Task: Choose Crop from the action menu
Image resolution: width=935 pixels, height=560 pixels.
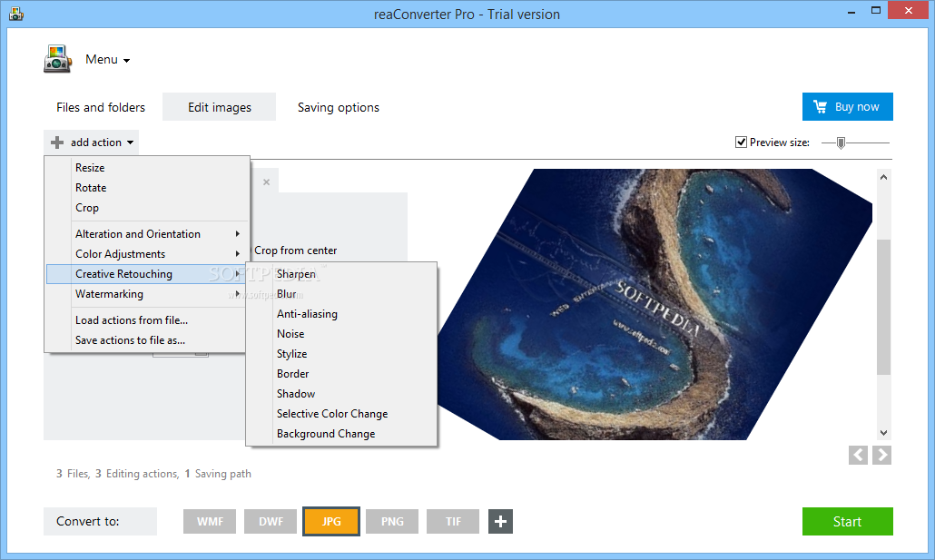Action: pyautogui.click(x=147, y=208)
